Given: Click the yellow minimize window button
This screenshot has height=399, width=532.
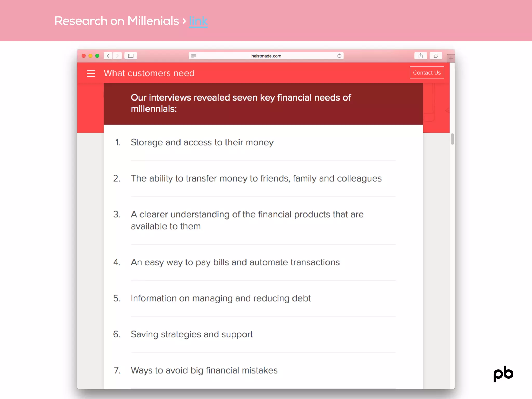Looking at the screenshot, I should click(x=90, y=56).
